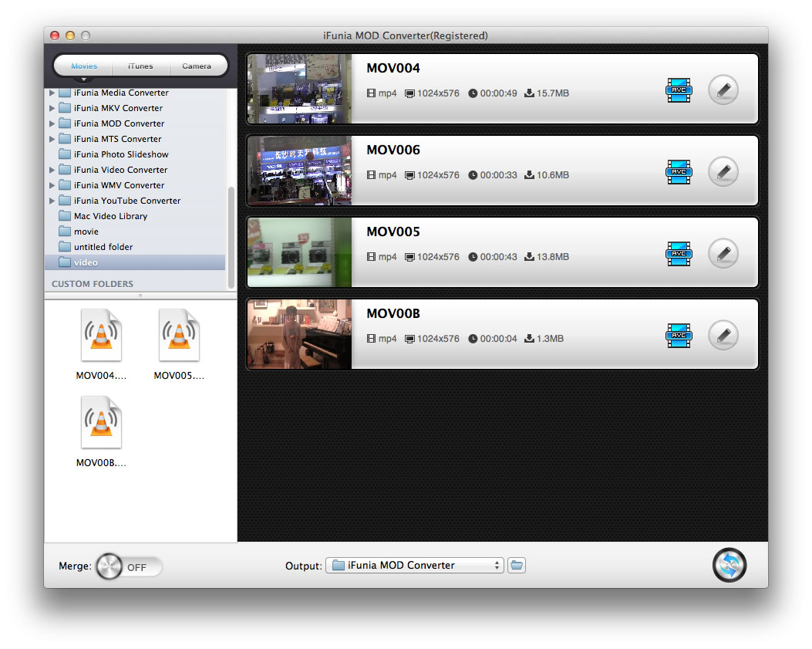Expand the iFunia MOD Converter folder

tap(52, 124)
